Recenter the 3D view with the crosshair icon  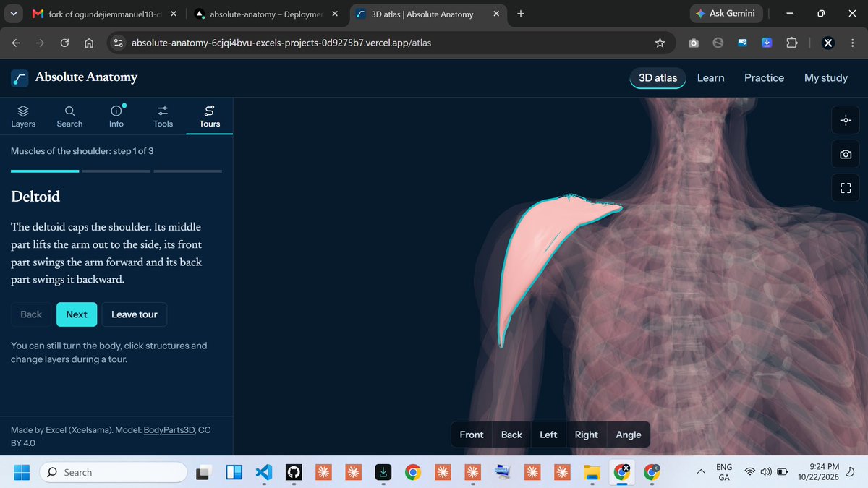846,120
